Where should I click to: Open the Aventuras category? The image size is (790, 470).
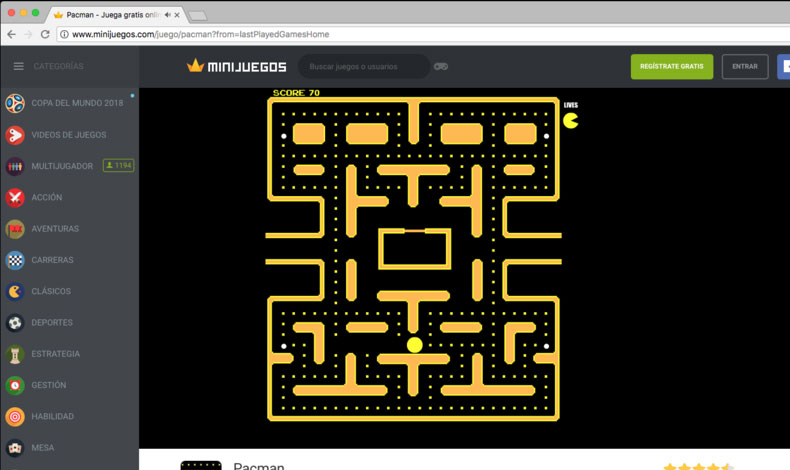coord(55,229)
